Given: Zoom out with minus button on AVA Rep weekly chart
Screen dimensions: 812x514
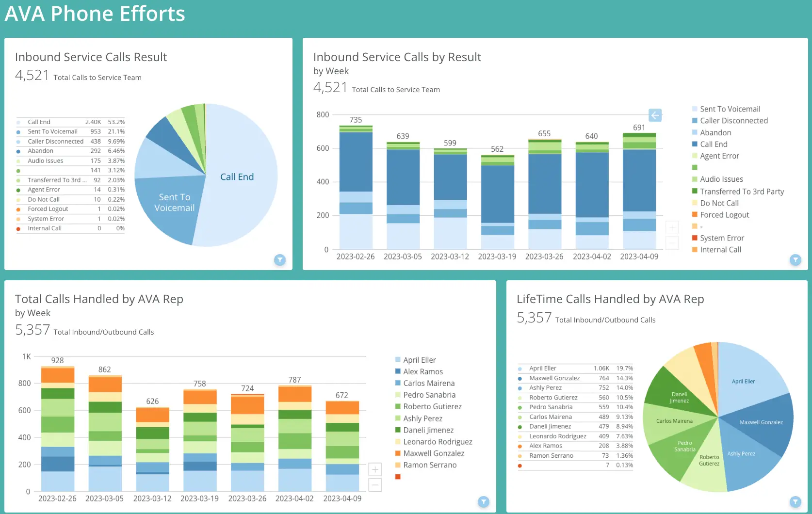Looking at the screenshot, I should click(x=375, y=485).
